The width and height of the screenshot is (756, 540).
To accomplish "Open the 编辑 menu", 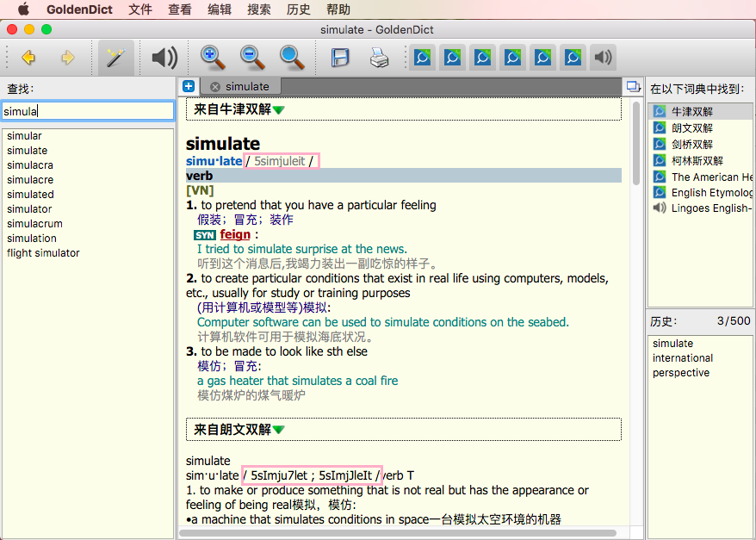I will coord(220,9).
